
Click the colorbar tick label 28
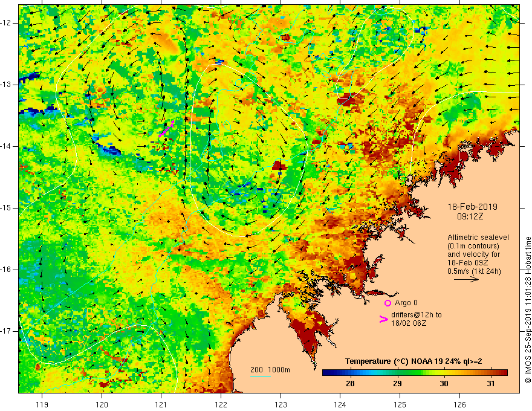350,384
